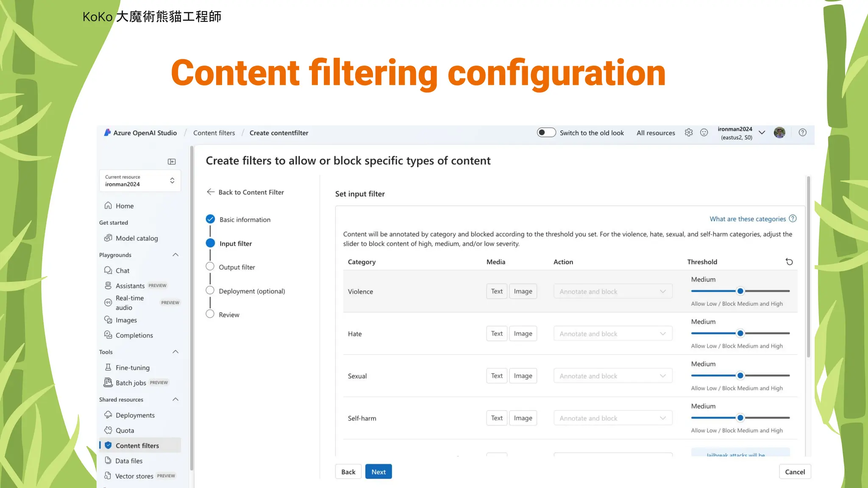Adjust the Violence threshold slider
This screenshot has height=488, width=868.
click(x=740, y=291)
